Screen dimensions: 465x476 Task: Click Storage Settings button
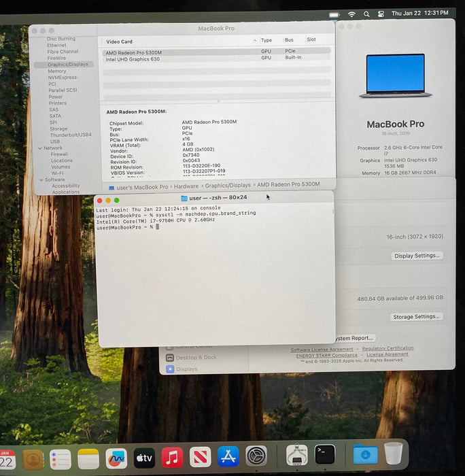tap(416, 317)
